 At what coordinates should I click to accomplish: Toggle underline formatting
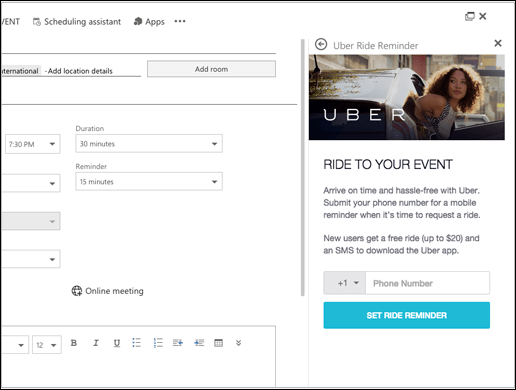click(117, 343)
